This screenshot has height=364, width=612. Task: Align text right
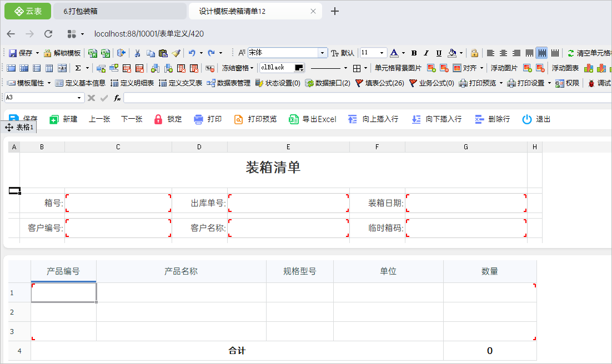pos(516,53)
